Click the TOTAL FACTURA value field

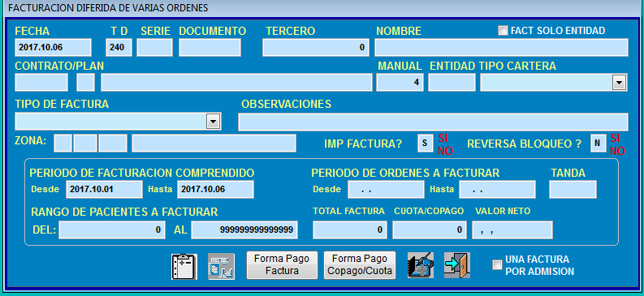(350, 230)
